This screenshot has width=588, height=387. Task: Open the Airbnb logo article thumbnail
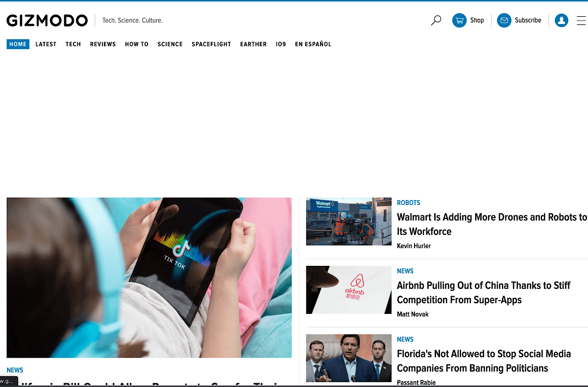point(349,290)
